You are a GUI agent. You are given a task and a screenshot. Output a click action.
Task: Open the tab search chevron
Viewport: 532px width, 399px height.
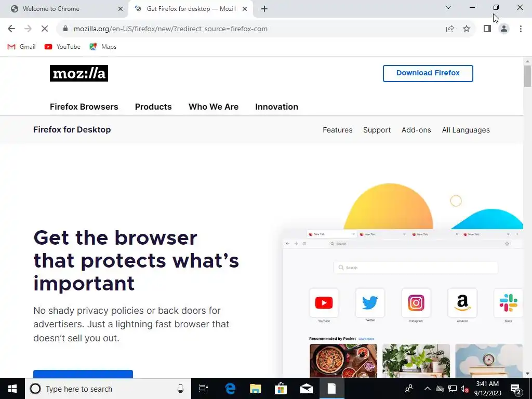pos(448,7)
